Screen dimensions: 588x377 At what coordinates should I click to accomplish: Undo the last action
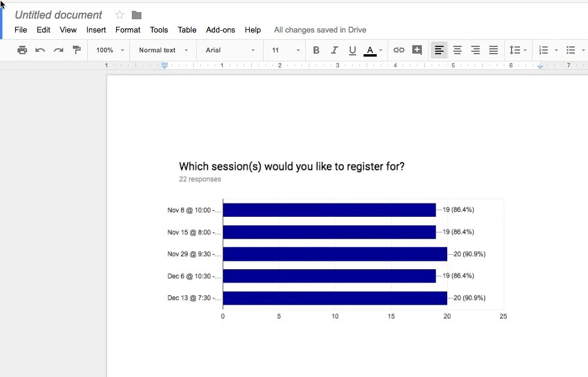coord(40,50)
